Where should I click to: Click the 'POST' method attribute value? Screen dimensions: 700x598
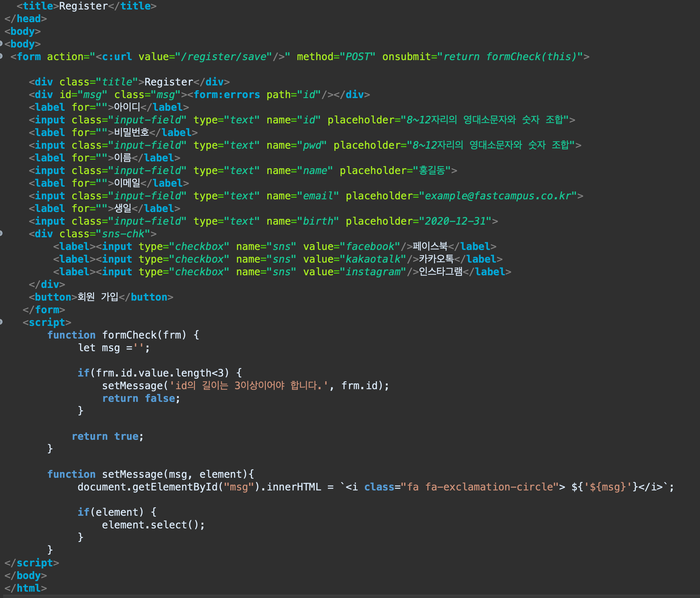click(x=357, y=57)
